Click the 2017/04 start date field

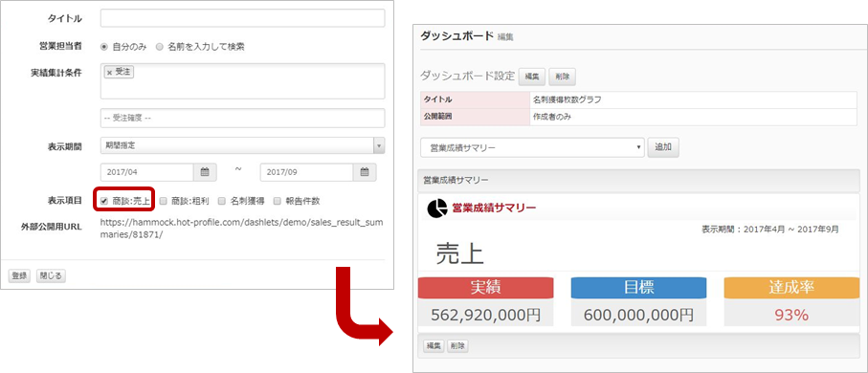click(x=147, y=172)
